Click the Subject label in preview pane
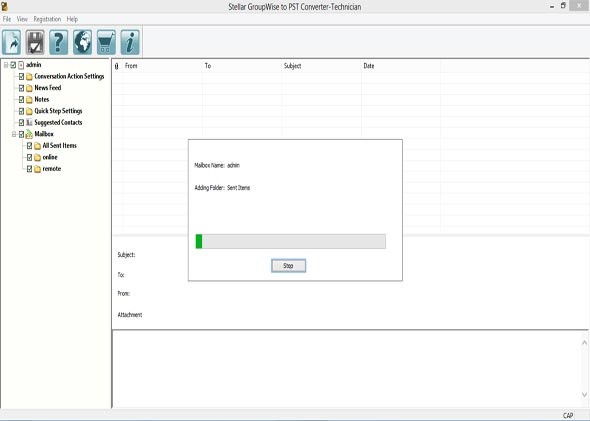This screenshot has height=421, width=590. click(x=126, y=255)
